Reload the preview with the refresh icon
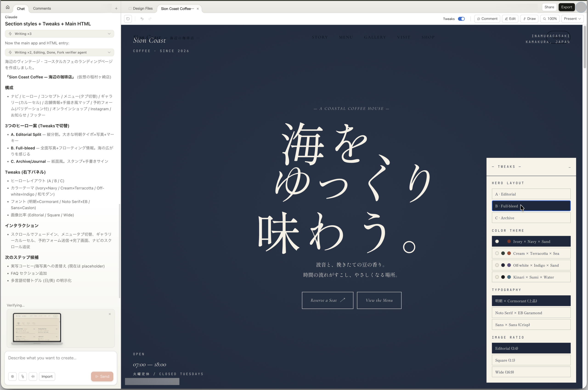588x390 pixels. tap(128, 19)
